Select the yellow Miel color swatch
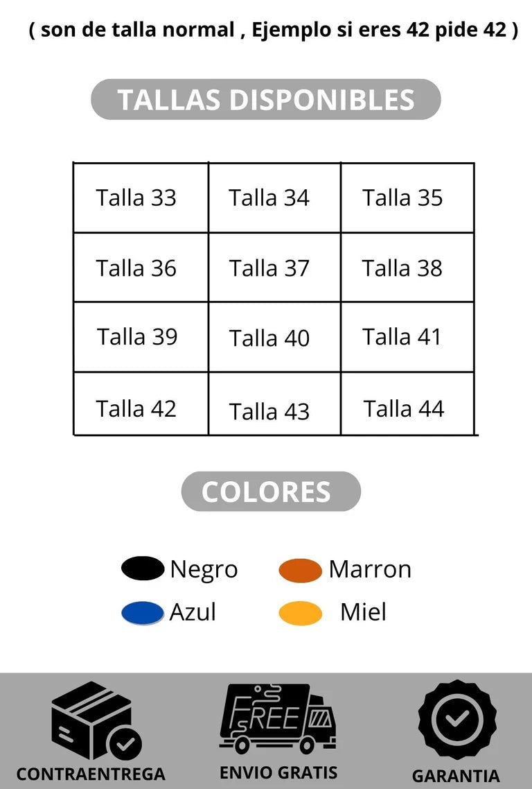532x789 pixels. 301,613
